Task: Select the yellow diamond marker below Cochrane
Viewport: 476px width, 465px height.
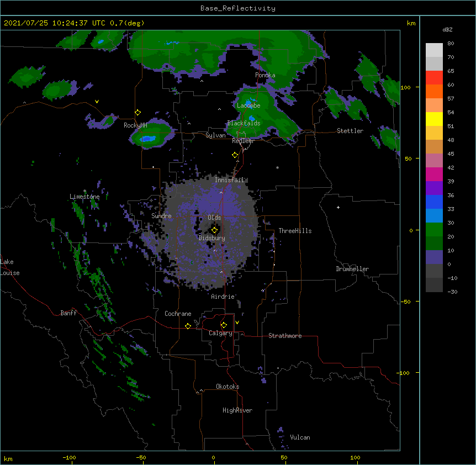Action: coord(188,326)
